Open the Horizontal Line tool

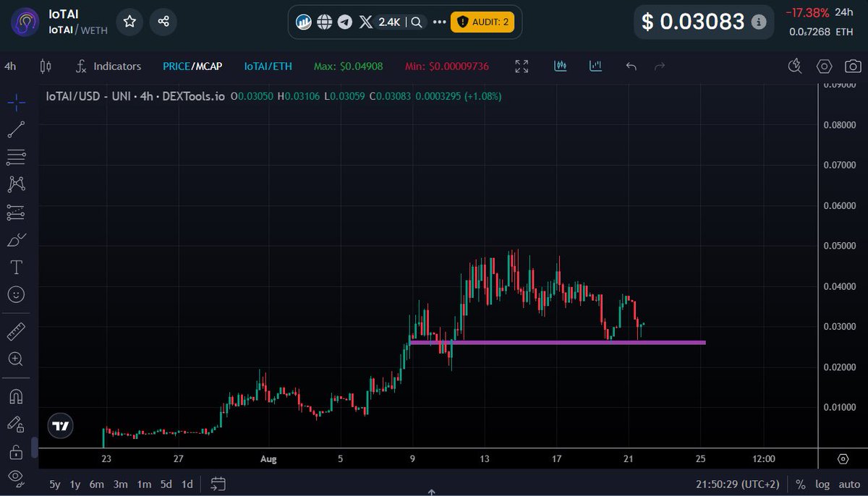click(16, 157)
